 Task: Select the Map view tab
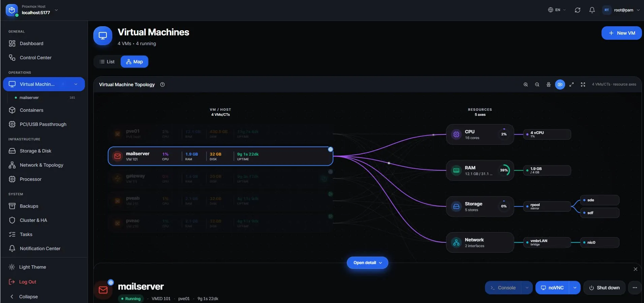tap(134, 62)
